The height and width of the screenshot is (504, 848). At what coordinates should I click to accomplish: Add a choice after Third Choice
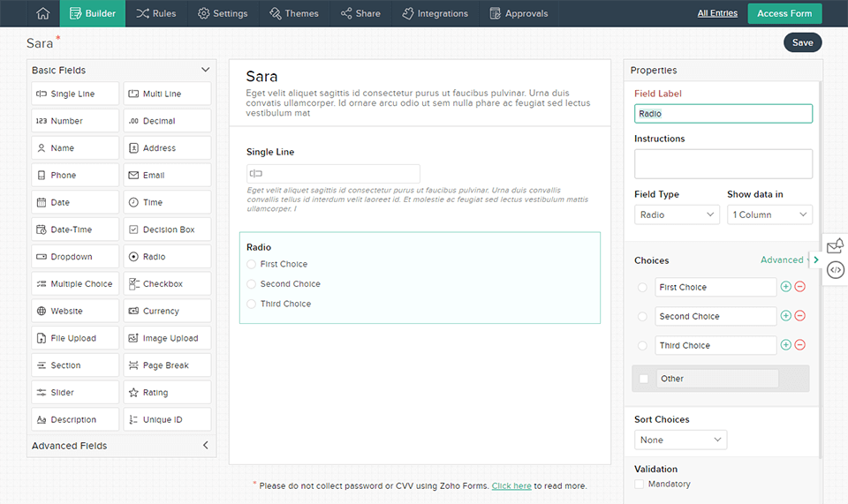pyautogui.click(x=786, y=344)
